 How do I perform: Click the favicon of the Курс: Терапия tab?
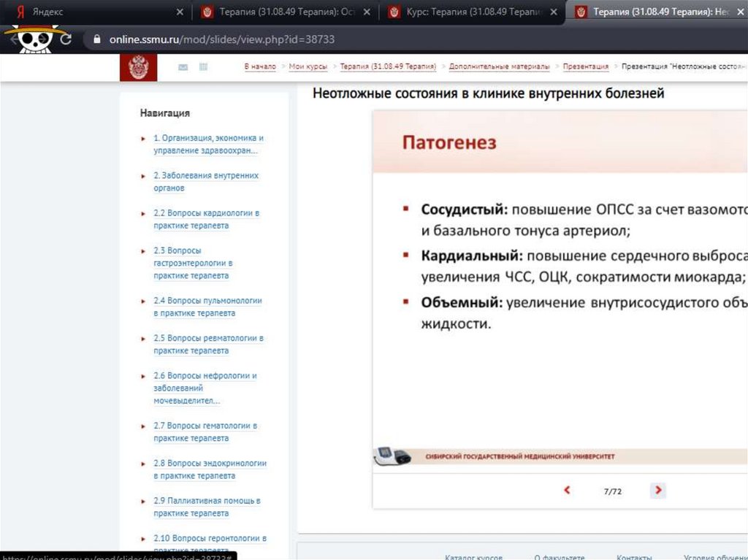(x=394, y=12)
